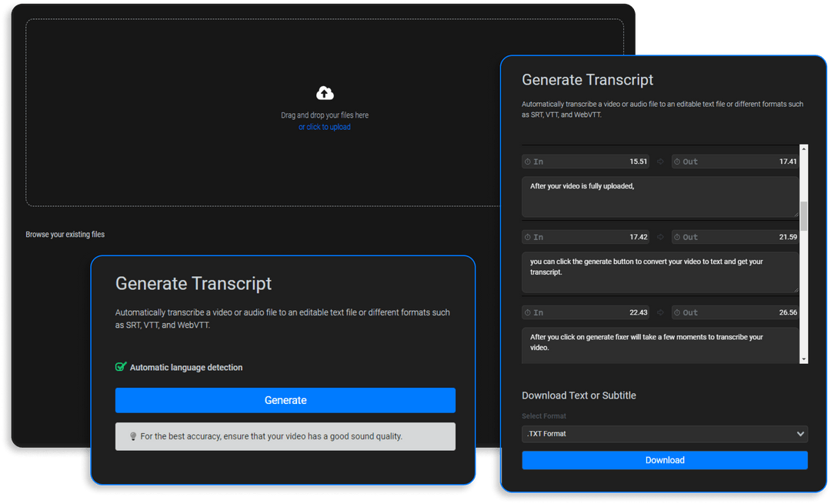Click the 'or click to upload' link
The image size is (831, 504).
tap(325, 127)
